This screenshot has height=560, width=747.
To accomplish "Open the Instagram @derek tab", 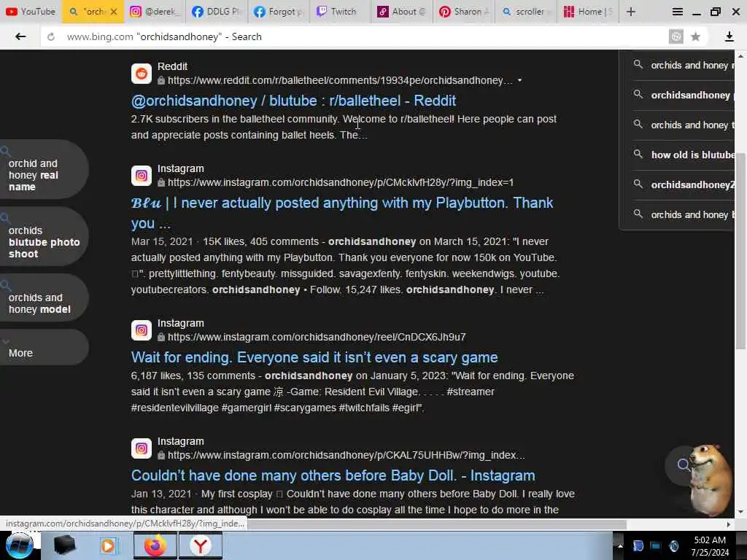I will click(155, 12).
